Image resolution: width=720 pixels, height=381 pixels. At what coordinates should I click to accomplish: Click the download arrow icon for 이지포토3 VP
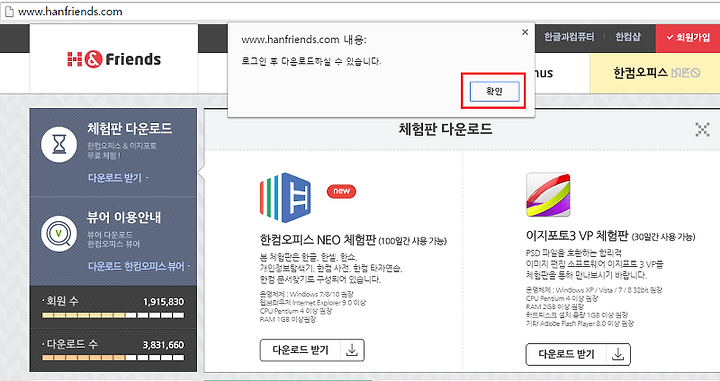[x=618, y=354]
